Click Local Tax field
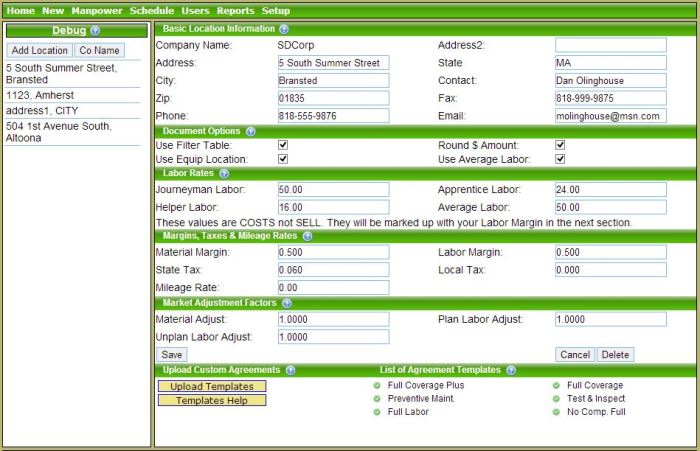This screenshot has width=700, height=451. click(x=611, y=270)
